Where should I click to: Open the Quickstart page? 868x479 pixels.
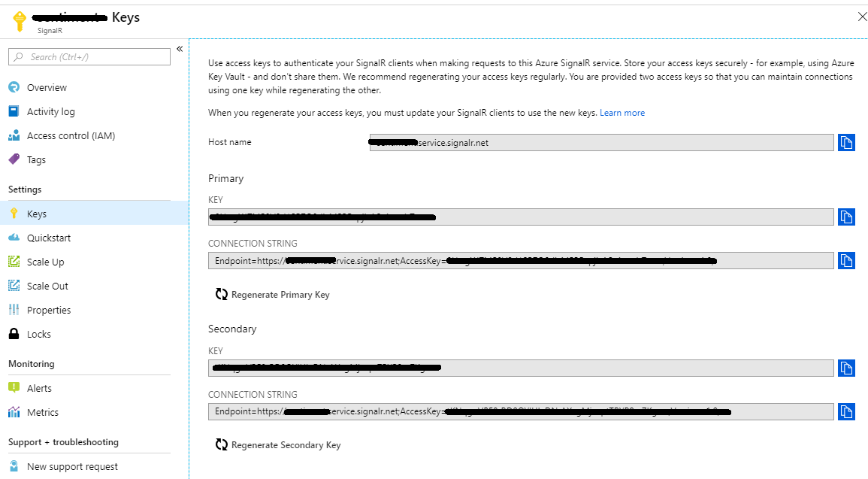click(49, 238)
